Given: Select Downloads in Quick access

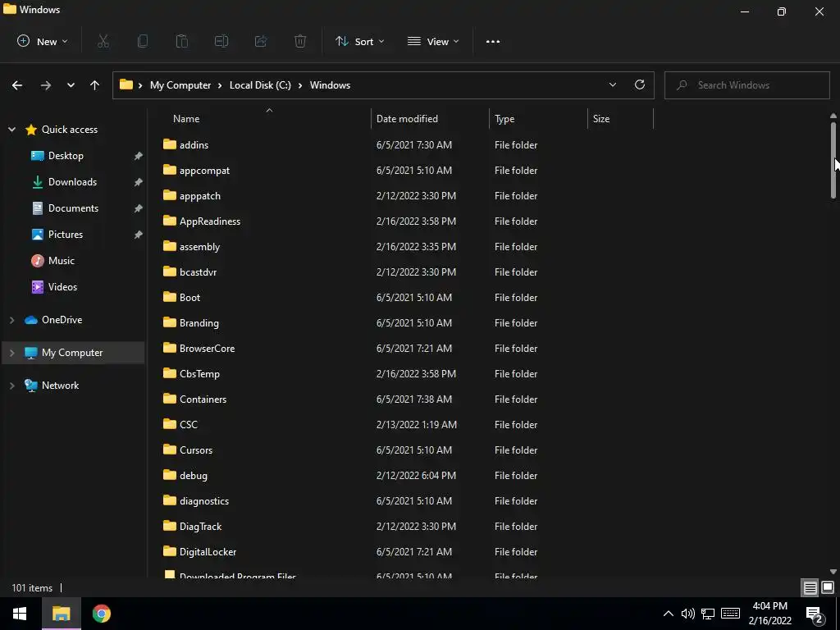Looking at the screenshot, I should tap(72, 182).
